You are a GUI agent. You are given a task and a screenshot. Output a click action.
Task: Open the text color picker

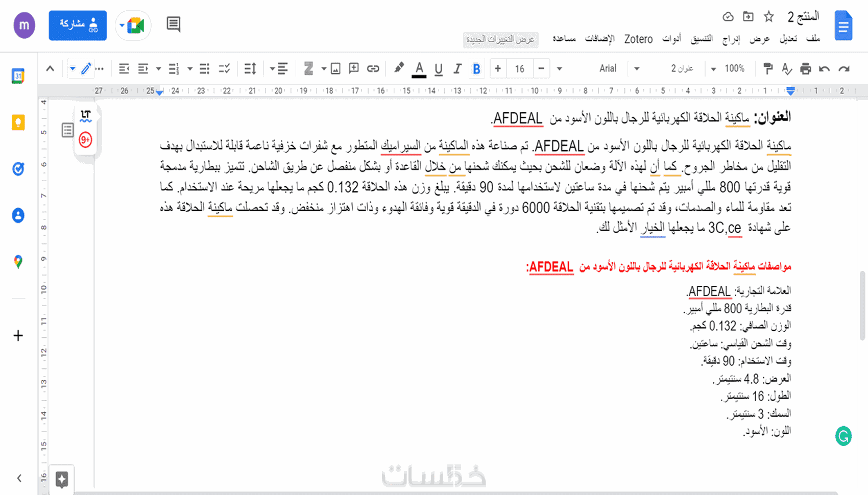tap(419, 69)
